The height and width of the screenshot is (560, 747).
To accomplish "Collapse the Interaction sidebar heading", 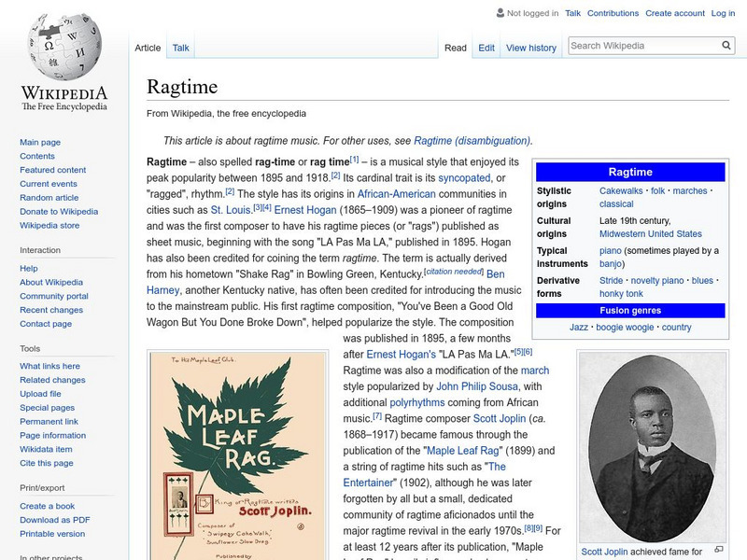I will [40, 250].
